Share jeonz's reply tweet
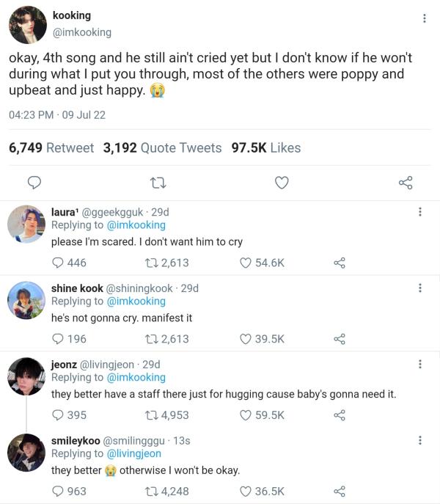Viewport: 440px width, 504px height. (x=339, y=415)
